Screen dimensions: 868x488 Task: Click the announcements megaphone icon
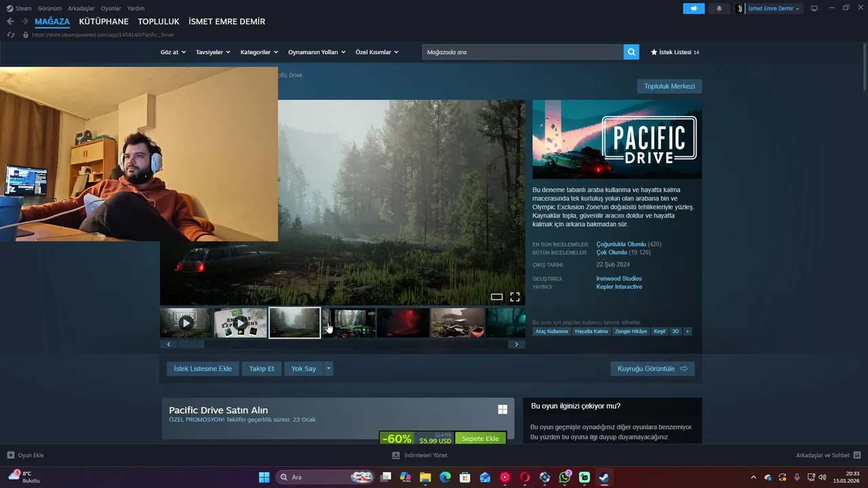(693, 8)
